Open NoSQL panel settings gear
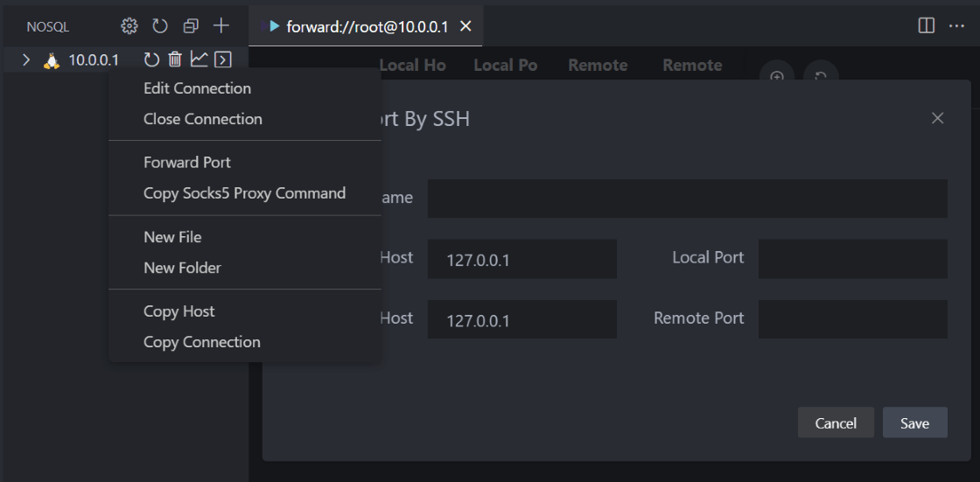 129,26
